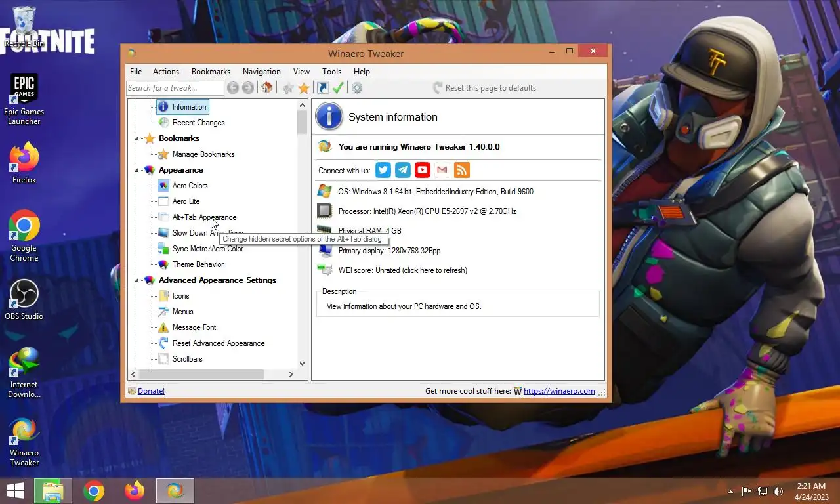Click the Winaero logo beside version text
This screenshot has width=840, height=504.
[324, 146]
